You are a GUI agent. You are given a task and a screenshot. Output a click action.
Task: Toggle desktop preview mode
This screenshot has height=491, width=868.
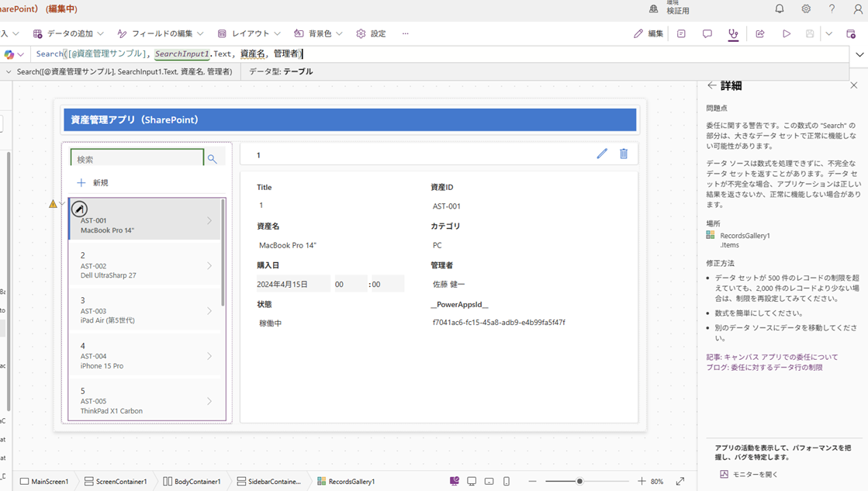471,481
